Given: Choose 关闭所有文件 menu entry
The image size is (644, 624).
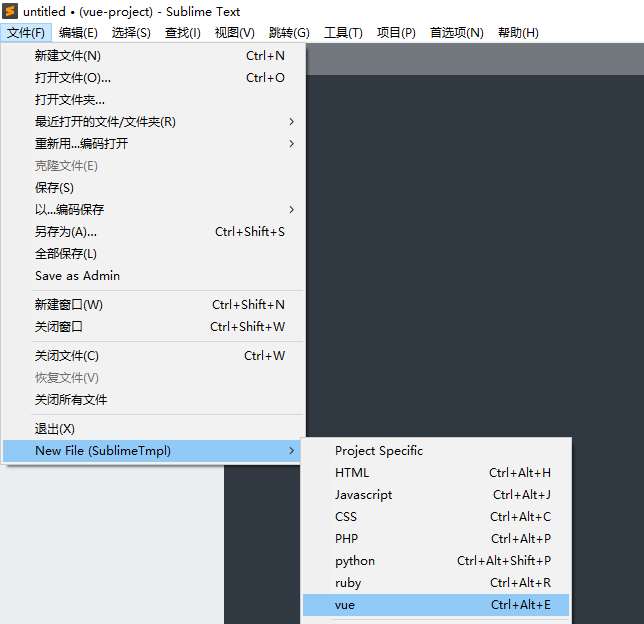Looking at the screenshot, I should tap(154, 400).
